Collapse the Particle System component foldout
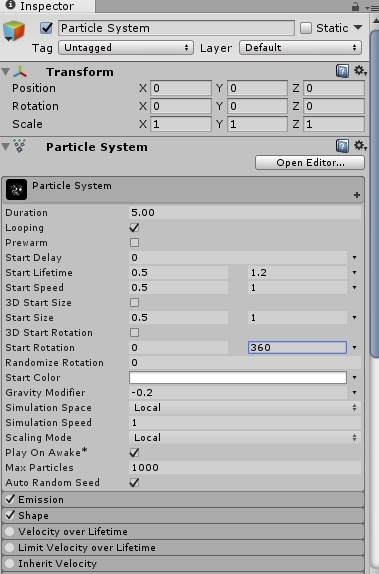The height and width of the screenshot is (574, 379). click(x=5, y=147)
